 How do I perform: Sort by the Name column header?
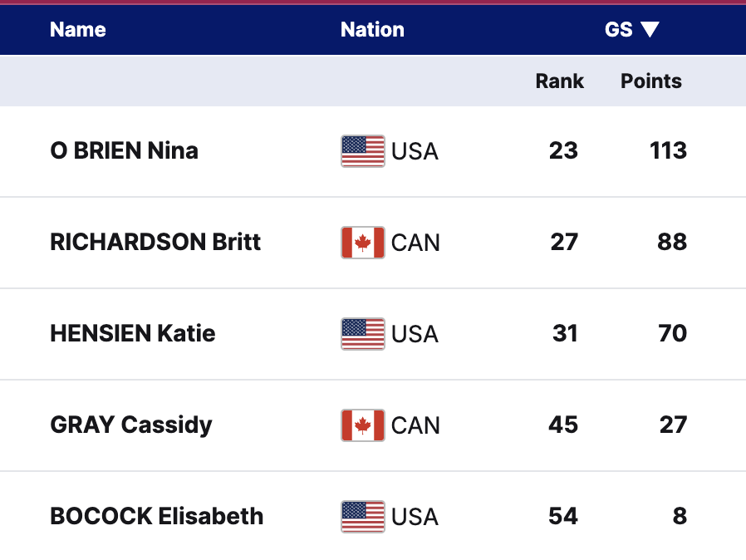click(78, 30)
